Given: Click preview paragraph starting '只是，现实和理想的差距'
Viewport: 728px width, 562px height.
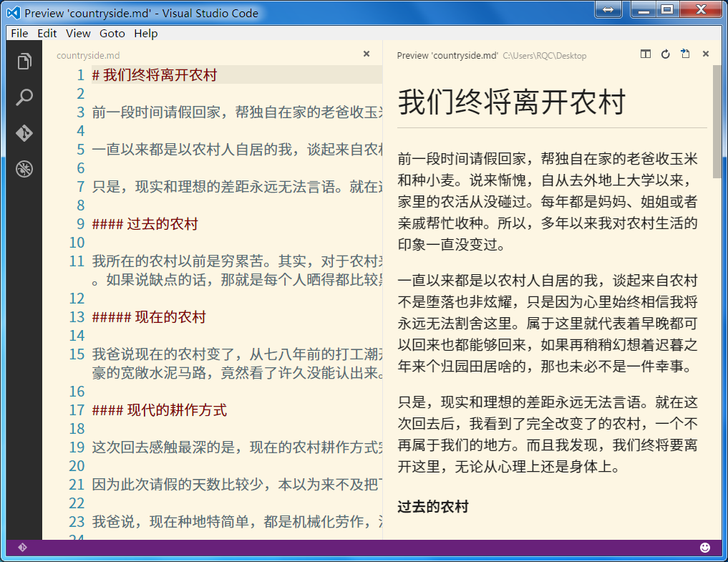Looking at the screenshot, I should click(548, 435).
